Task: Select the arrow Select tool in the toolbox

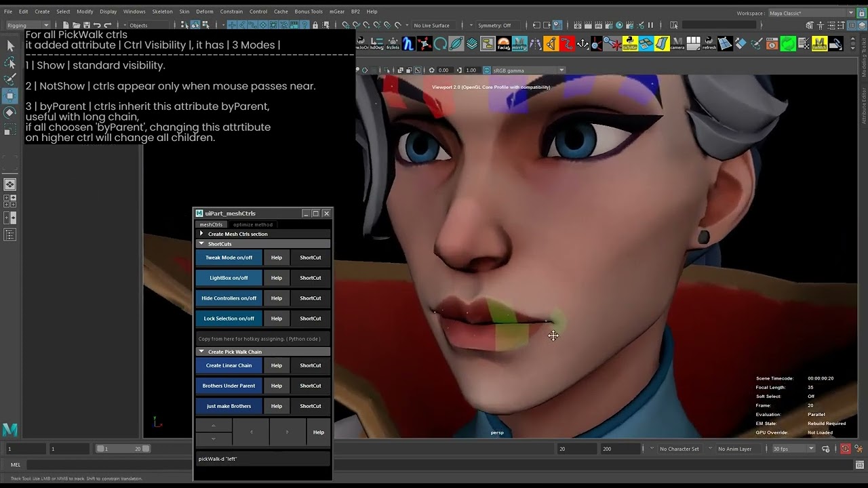Action: 10,46
